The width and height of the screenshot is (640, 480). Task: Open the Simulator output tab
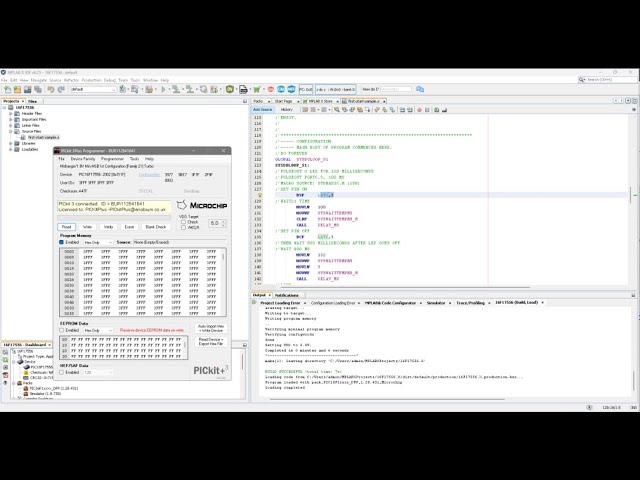click(x=436, y=303)
